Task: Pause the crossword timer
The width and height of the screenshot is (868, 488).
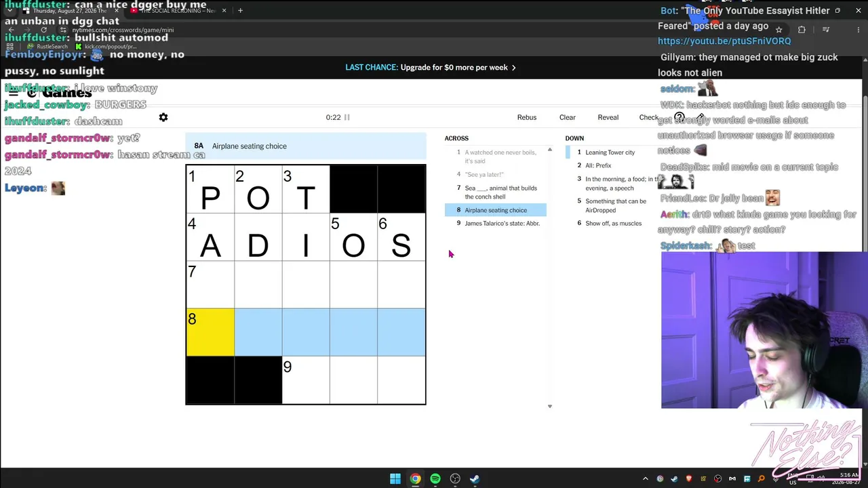Action: pos(347,117)
